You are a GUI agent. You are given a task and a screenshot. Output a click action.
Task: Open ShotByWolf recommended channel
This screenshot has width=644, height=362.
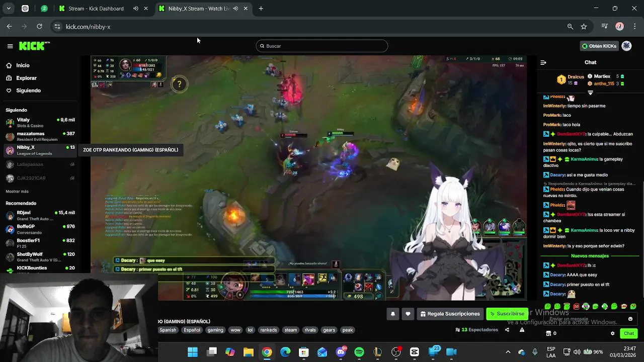(x=40, y=257)
